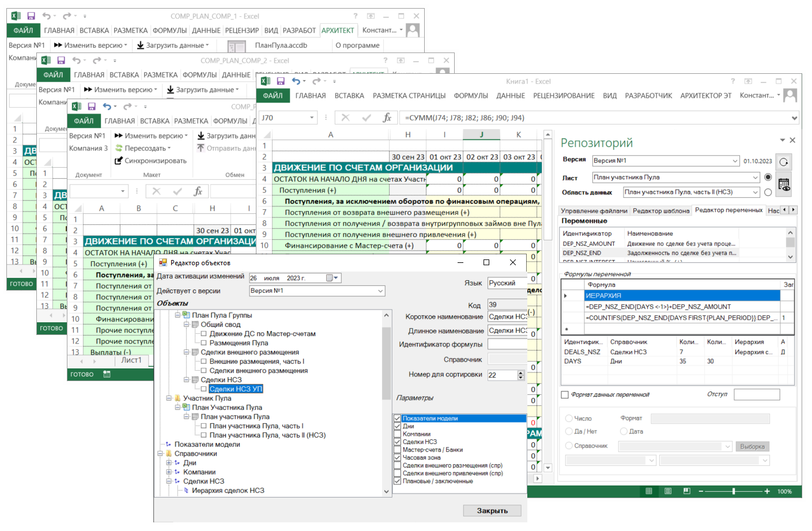Uncheck the Дни parameter checkbox
Screen dimensions: 812x531
(398, 426)
